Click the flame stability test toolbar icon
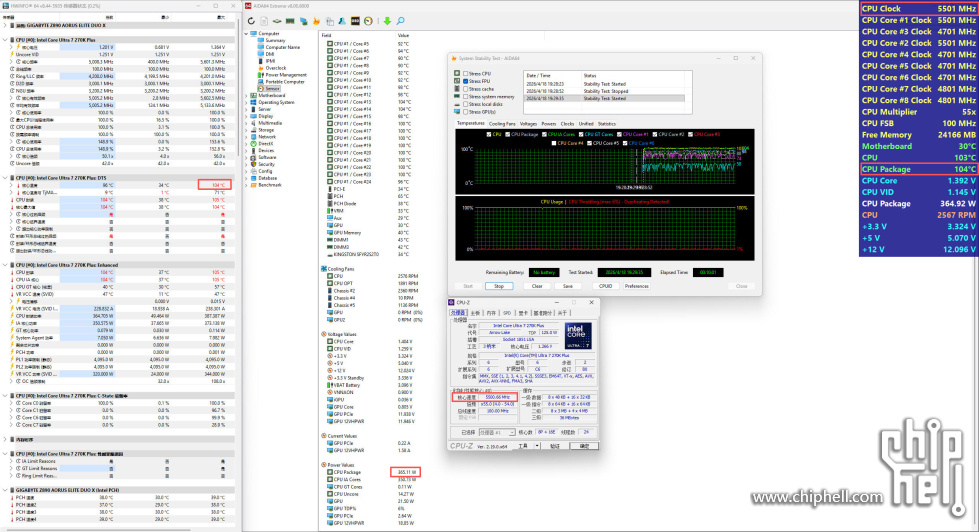The image size is (979, 532). click(317, 21)
